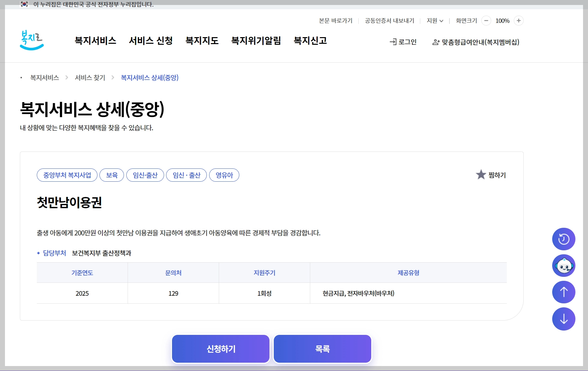The width and height of the screenshot is (588, 371).
Task: Click the scroll-down arrow icon
Action: 564,319
